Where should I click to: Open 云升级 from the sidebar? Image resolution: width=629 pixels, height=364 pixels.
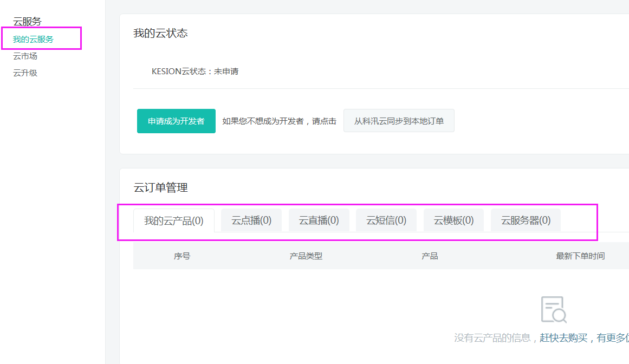tap(25, 73)
